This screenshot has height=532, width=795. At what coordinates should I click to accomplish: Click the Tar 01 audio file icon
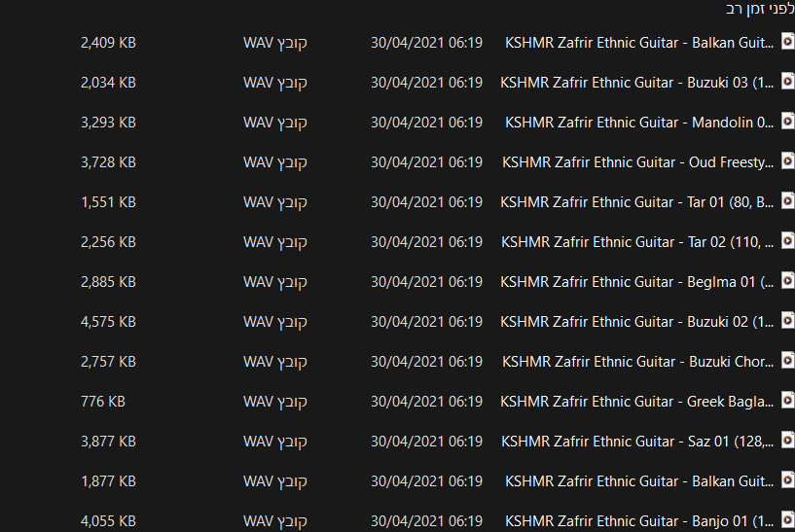787,201
